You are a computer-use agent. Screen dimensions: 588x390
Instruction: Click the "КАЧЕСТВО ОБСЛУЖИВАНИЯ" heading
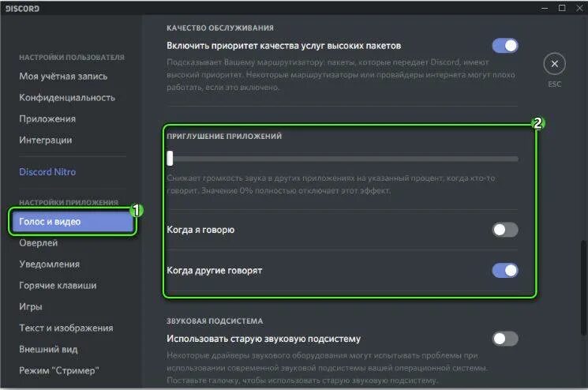click(x=220, y=28)
